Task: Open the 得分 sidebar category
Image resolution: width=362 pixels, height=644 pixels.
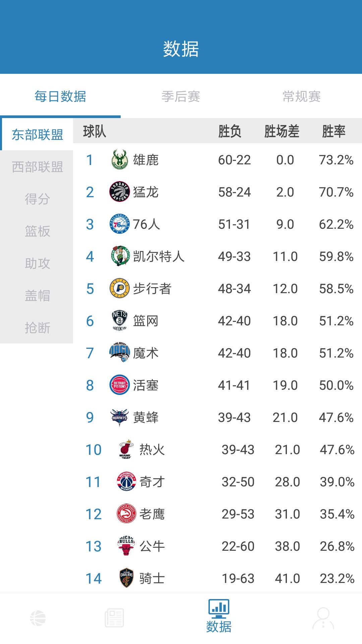Action: 37,199
